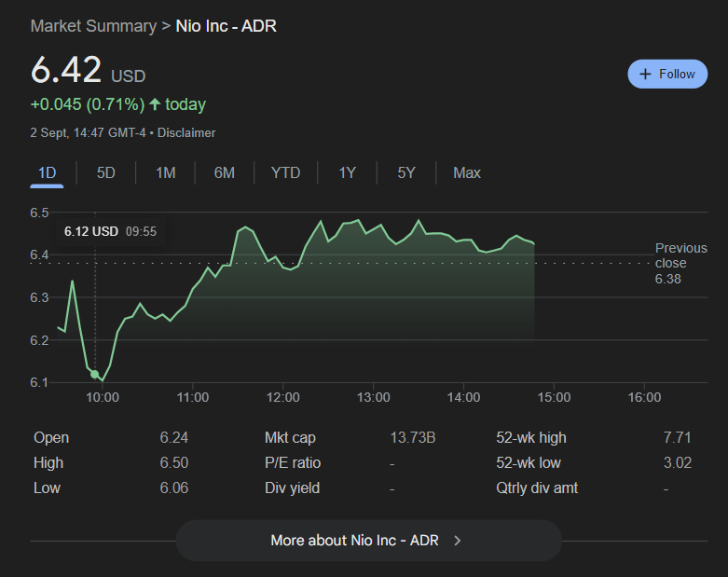Show the 1Y price chart

(347, 172)
